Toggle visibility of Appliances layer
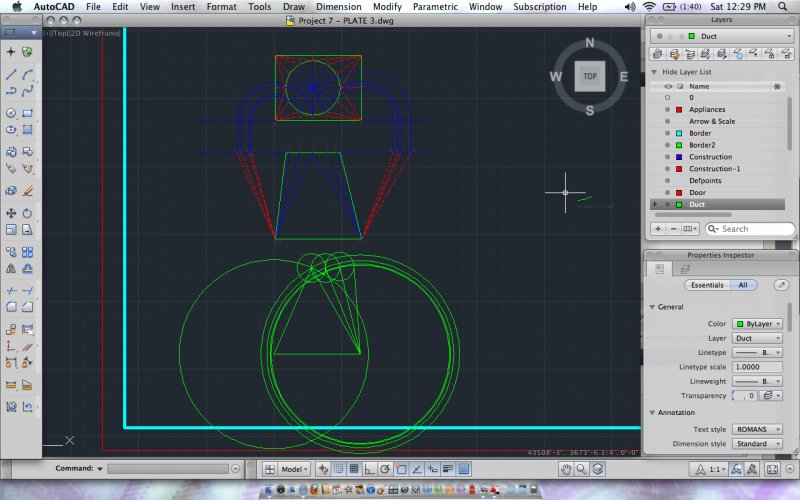The width and height of the screenshot is (800, 500). pos(667,109)
